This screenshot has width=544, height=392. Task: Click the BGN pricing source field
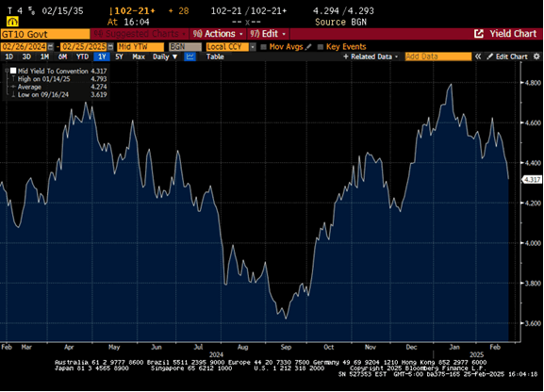click(186, 47)
